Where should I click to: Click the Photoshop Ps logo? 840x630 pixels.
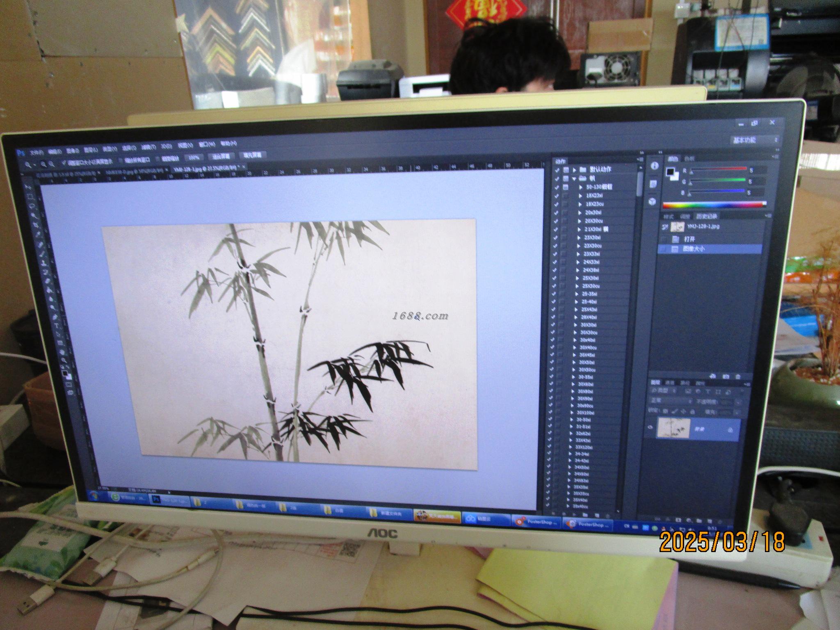click(21, 153)
